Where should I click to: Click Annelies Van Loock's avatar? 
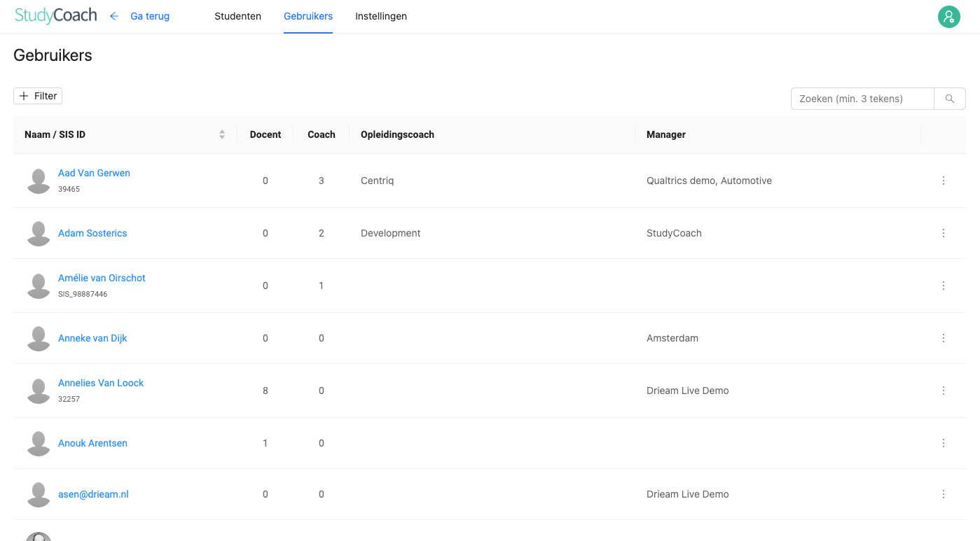pos(39,391)
